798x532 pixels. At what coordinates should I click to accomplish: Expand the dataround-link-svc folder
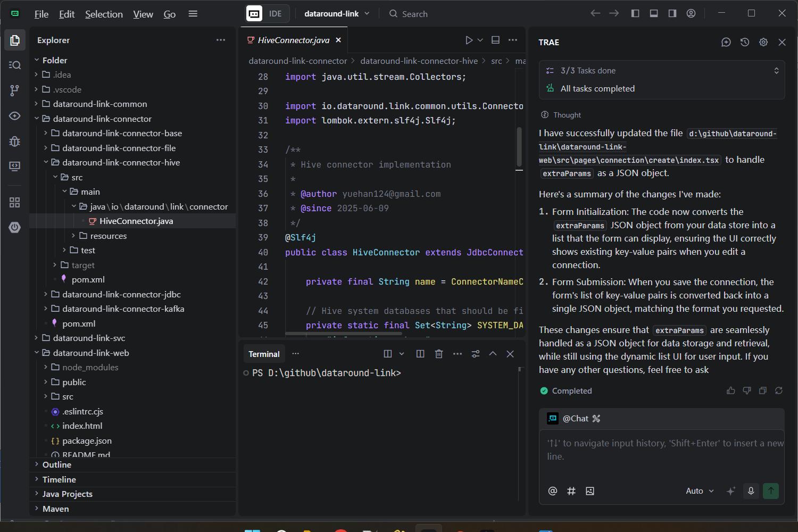(x=89, y=338)
